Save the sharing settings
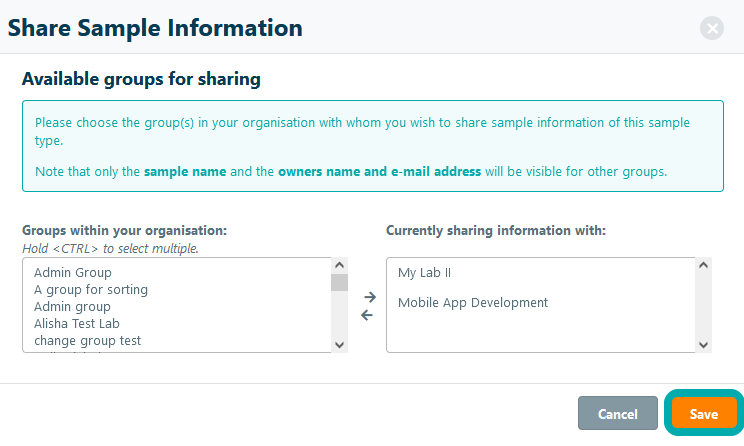This screenshot has width=744, height=446. [703, 414]
